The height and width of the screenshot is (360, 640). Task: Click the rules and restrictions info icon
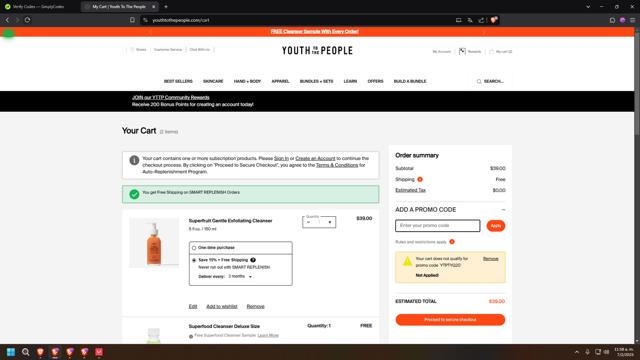coord(452,242)
